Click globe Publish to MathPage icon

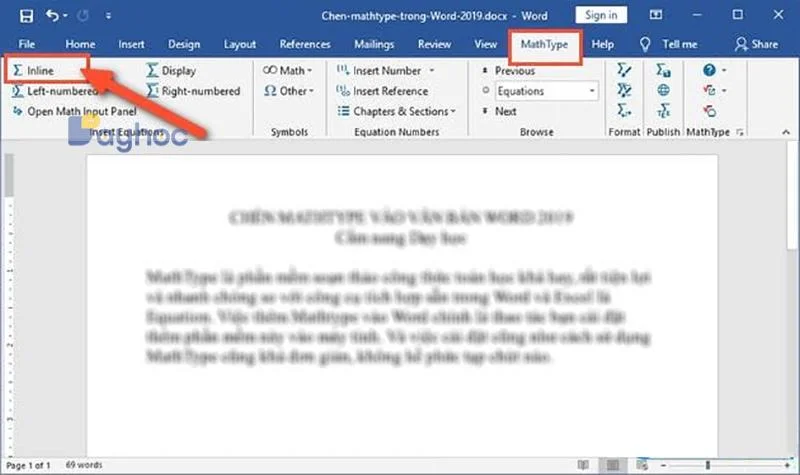click(663, 90)
